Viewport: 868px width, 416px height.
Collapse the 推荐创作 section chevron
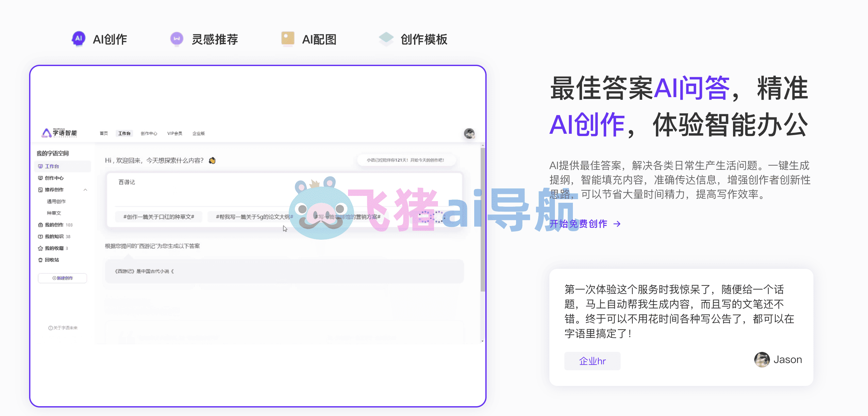tap(85, 190)
